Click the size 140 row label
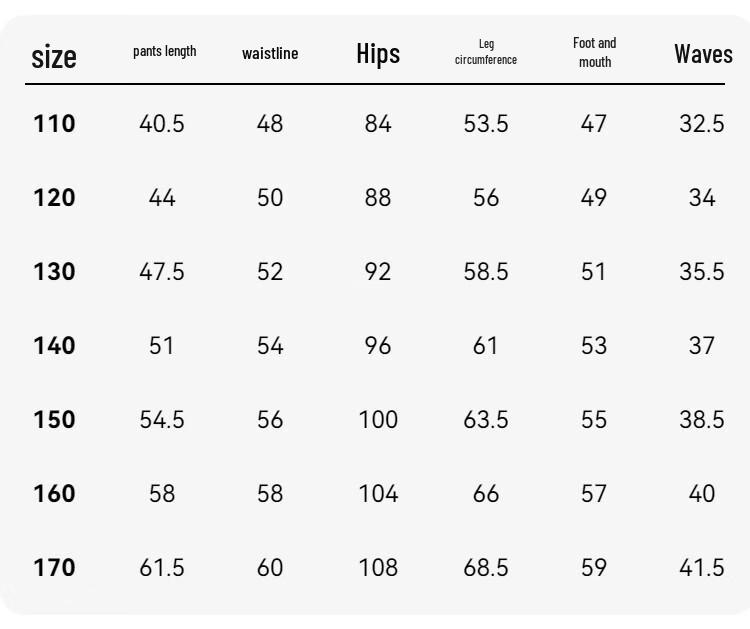The height and width of the screenshot is (629, 750). click(x=54, y=345)
